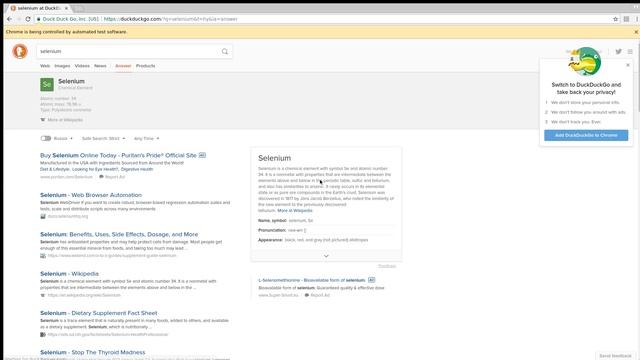Open Selenium - Dietary Supplement Fact Sheet
This screenshot has width=640, height=360.
click(98, 313)
